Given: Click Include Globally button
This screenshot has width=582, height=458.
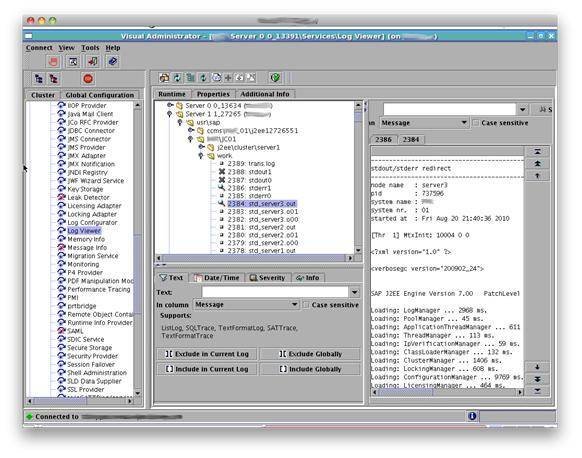Looking at the screenshot, I should tap(310, 369).
